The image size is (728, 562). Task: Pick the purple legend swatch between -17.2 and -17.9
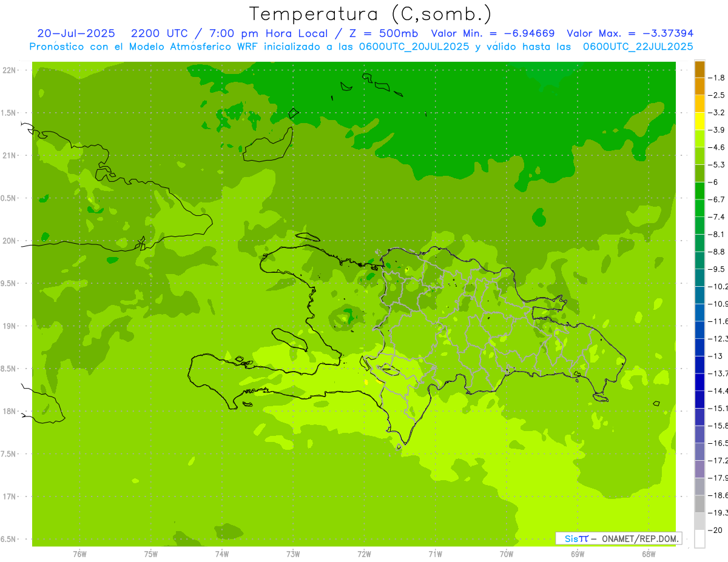click(699, 469)
